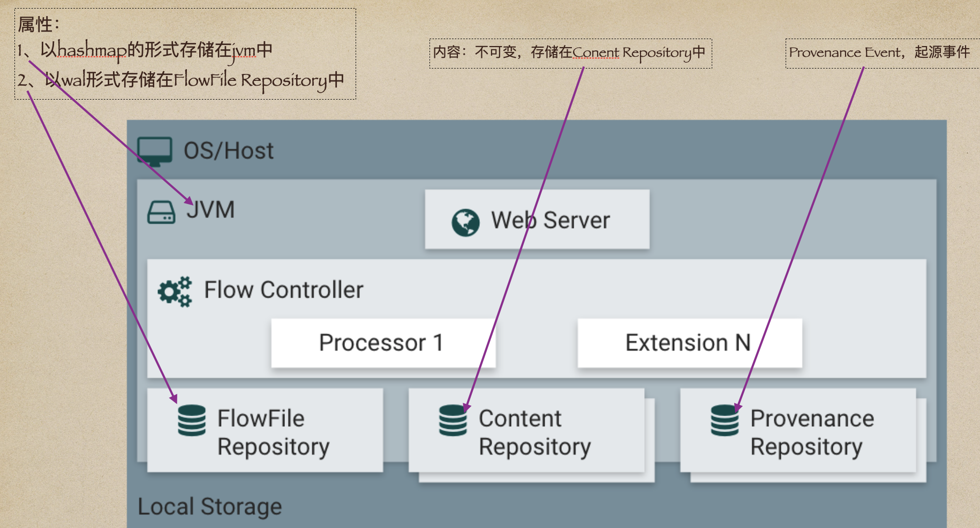The image size is (980, 528).
Task: Click the '属性:' heading text
Action: tap(39, 24)
